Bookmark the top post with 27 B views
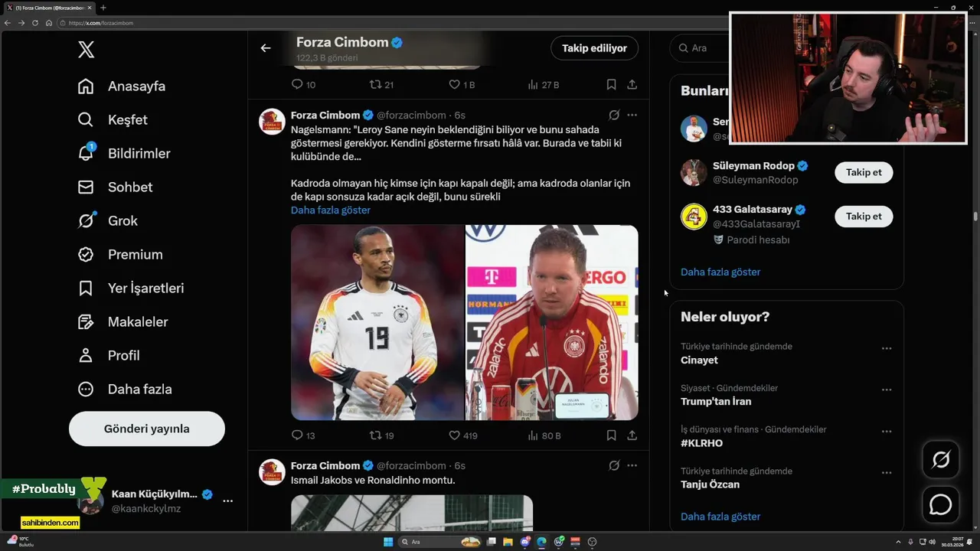Viewport: 980px width, 551px height. (611, 85)
